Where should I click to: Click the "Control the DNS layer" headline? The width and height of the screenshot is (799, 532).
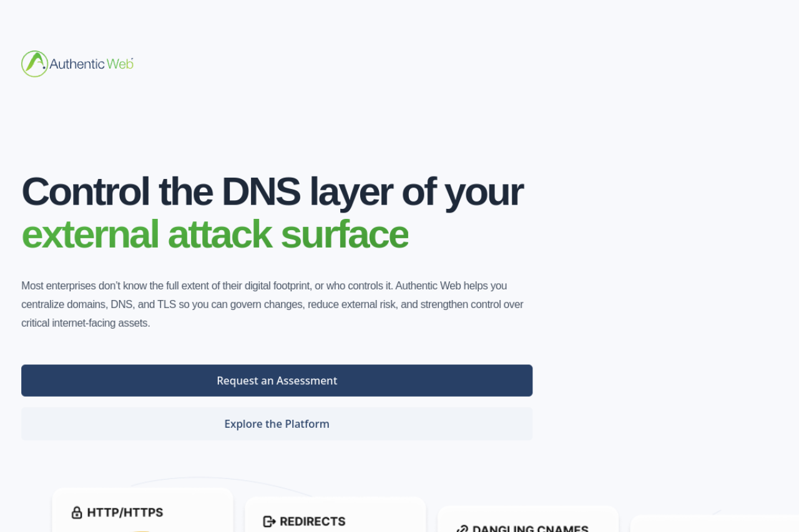(272, 191)
